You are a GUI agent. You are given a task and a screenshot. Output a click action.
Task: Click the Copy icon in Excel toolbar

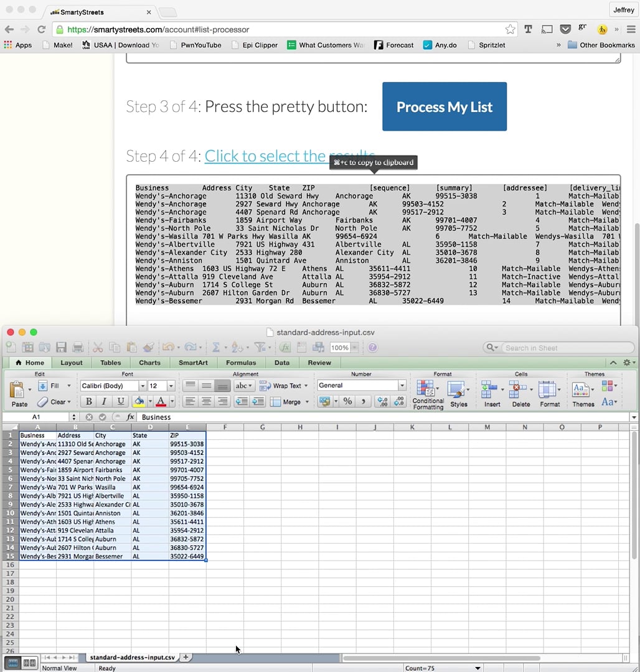point(115,347)
